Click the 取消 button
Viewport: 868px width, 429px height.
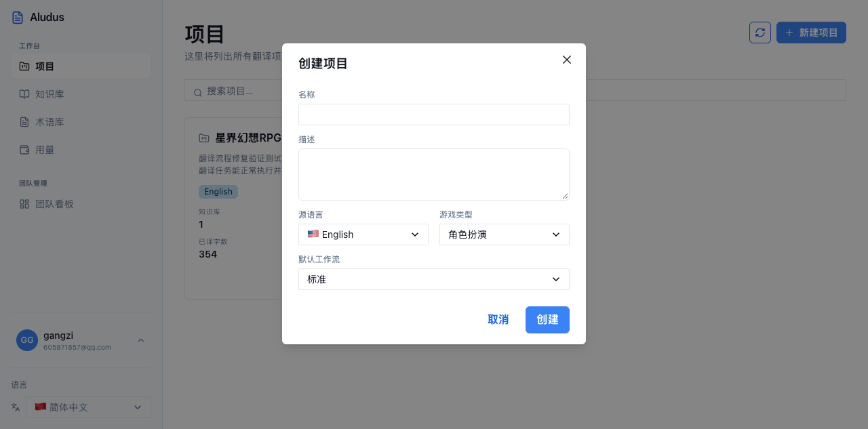click(498, 320)
